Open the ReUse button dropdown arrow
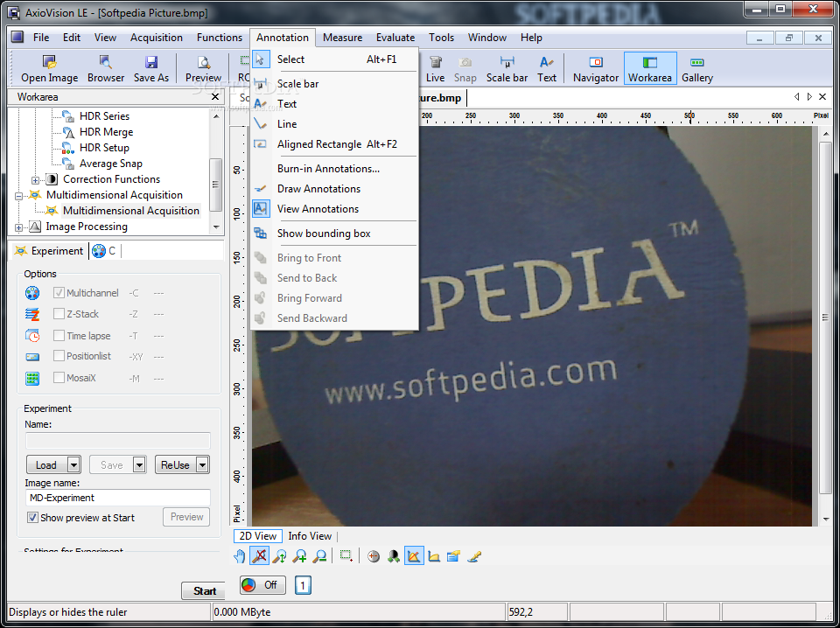Image resolution: width=840 pixels, height=628 pixels. (202, 464)
